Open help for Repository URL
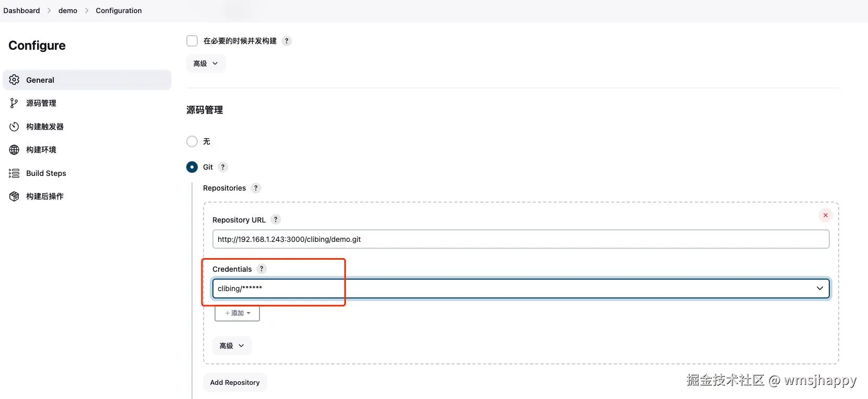Image resolution: width=868 pixels, height=399 pixels. 276,220
